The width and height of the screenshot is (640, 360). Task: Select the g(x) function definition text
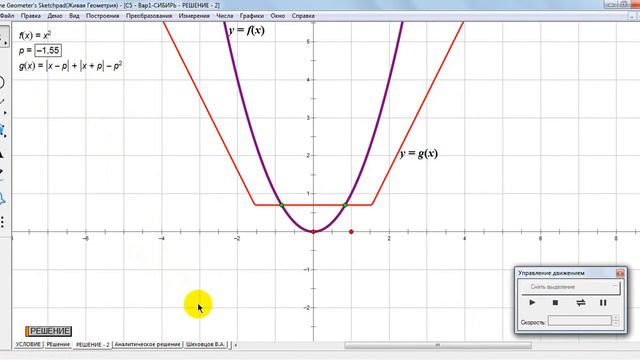pyautogui.click(x=70, y=66)
